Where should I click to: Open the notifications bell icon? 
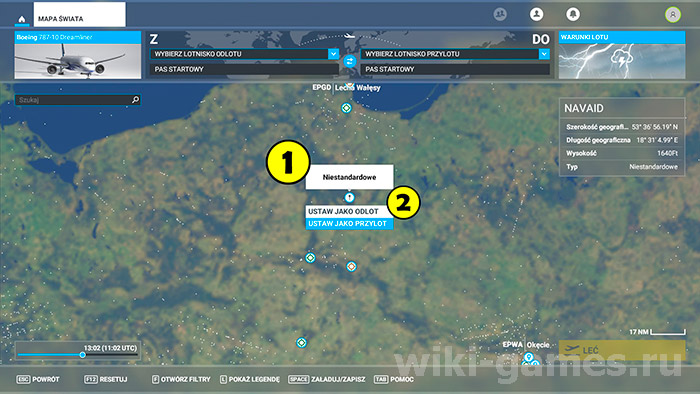tap(573, 14)
